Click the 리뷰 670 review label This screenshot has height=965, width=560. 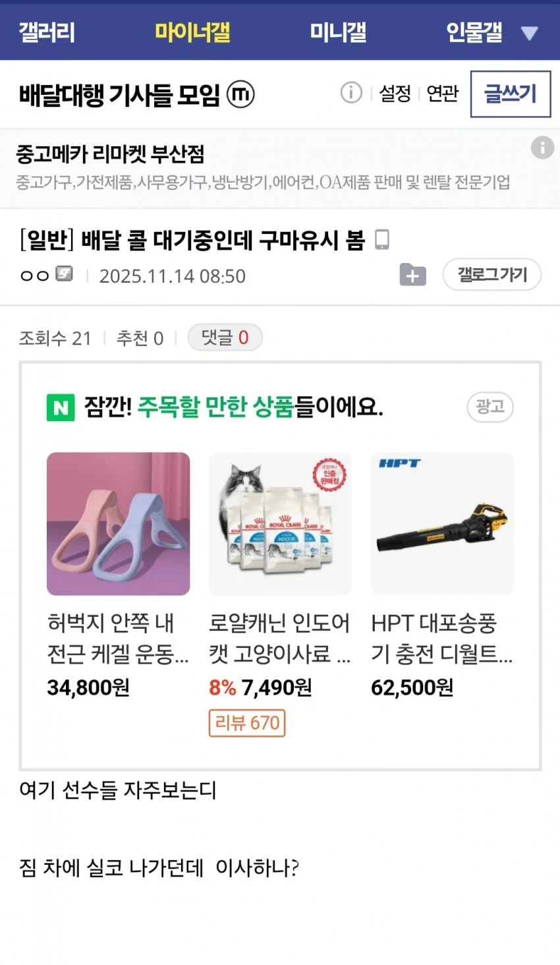click(246, 723)
